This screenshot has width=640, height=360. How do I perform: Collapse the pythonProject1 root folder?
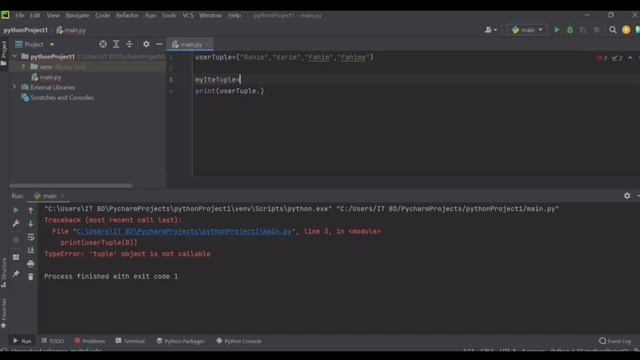15,56
